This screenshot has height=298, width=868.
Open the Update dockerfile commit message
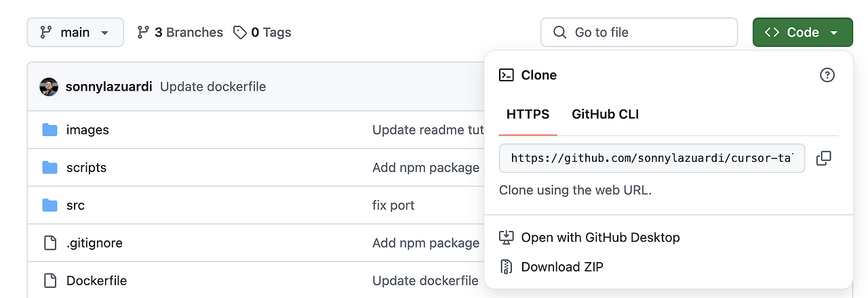[213, 87]
